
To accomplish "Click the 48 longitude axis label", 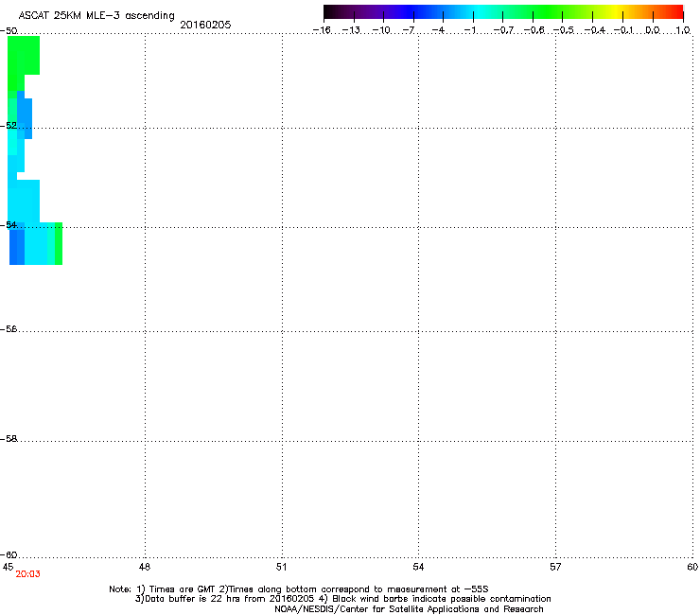I will click(145, 567).
